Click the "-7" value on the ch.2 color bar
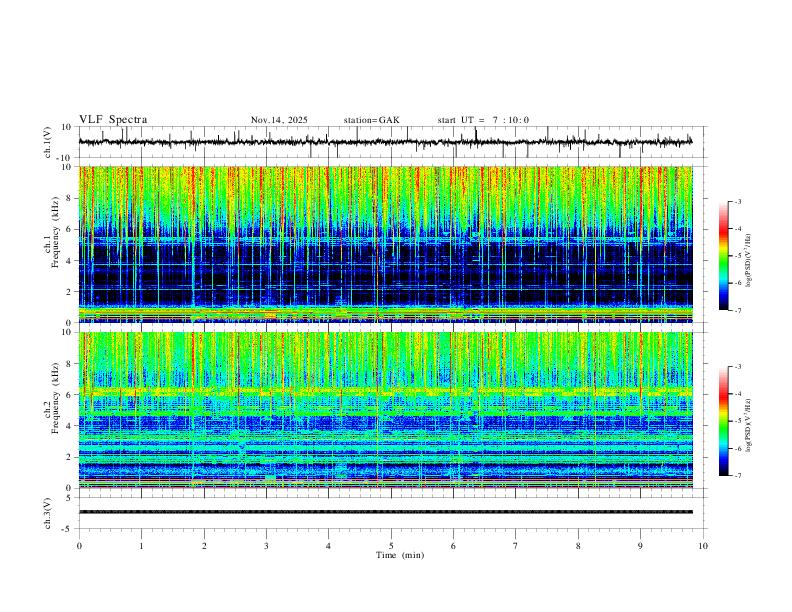 point(737,476)
